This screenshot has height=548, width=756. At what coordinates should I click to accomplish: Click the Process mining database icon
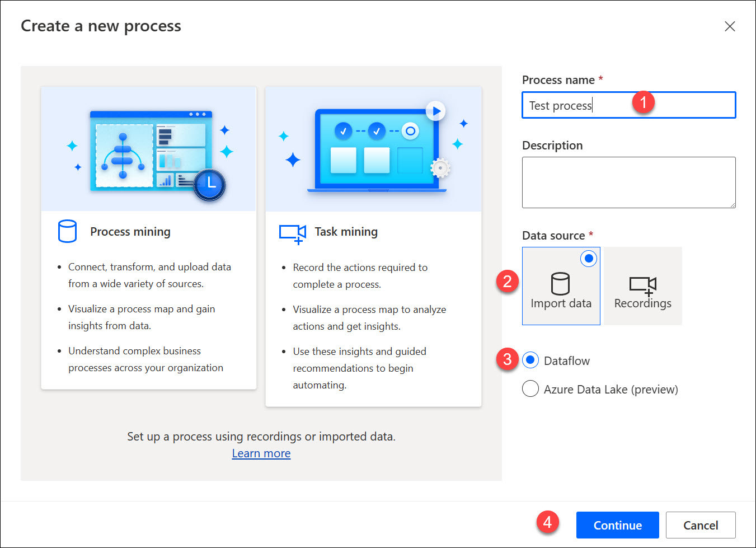click(67, 231)
